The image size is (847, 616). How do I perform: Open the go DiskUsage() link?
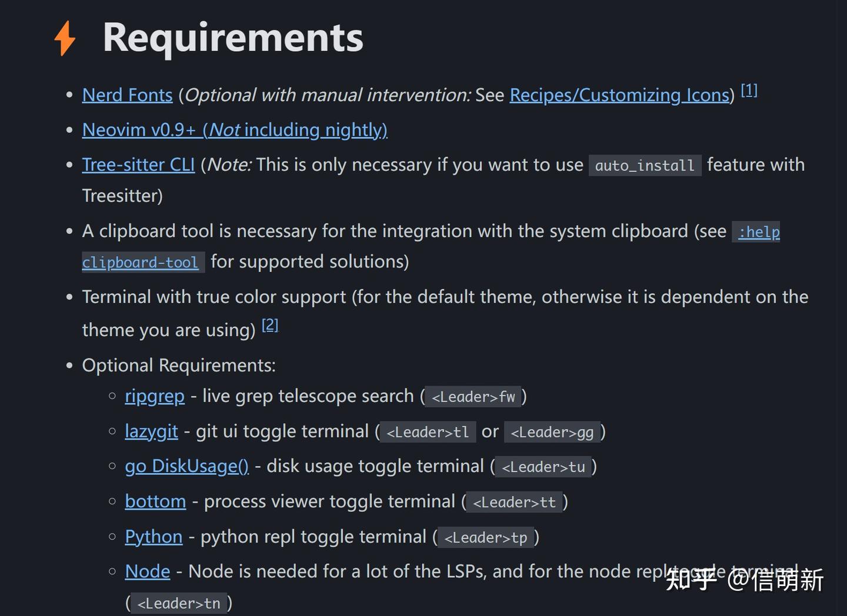point(187,466)
